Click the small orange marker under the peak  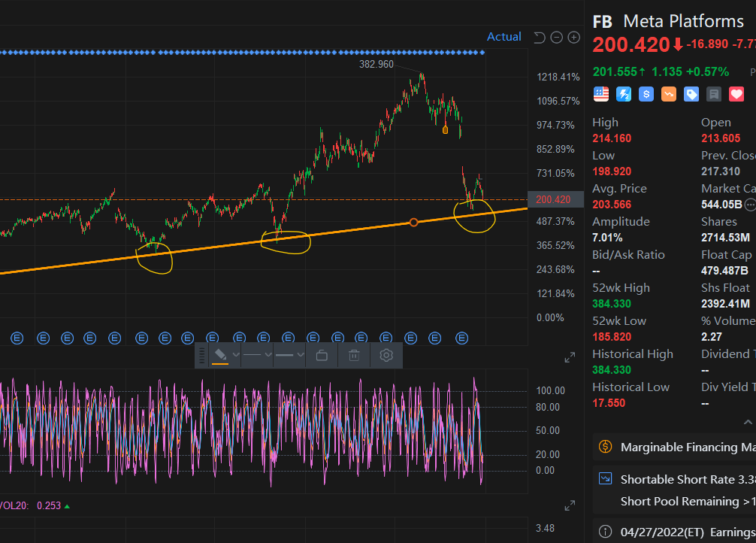tap(445, 130)
